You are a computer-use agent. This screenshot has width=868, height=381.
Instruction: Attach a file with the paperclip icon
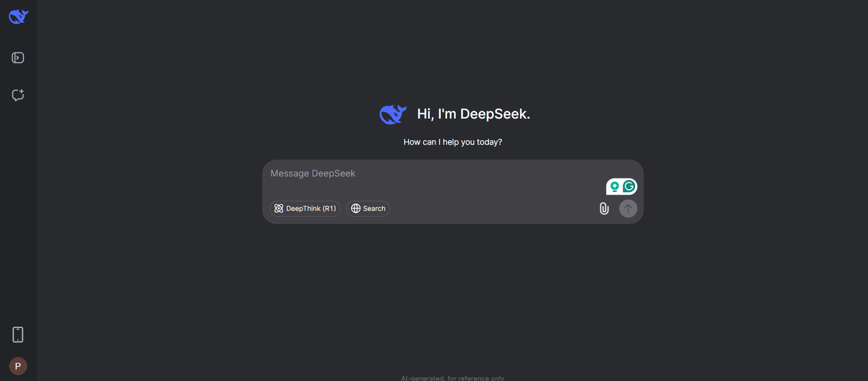[604, 209]
